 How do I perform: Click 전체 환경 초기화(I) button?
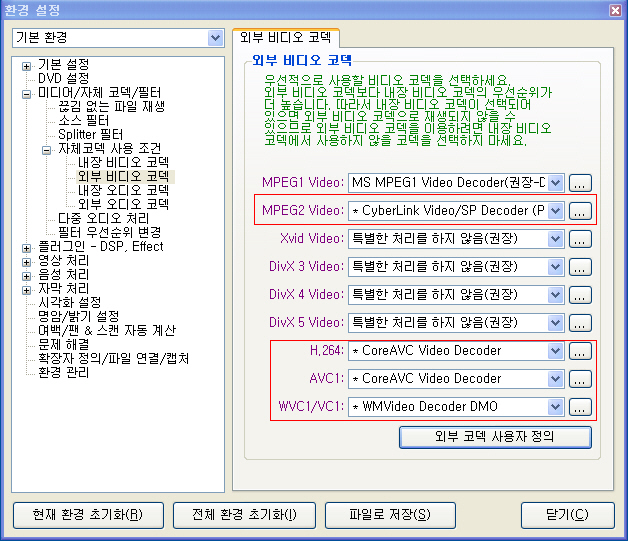tap(244, 515)
